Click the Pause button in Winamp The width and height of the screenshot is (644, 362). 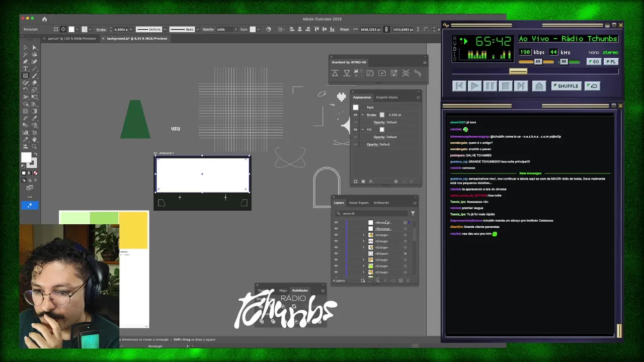pos(490,86)
